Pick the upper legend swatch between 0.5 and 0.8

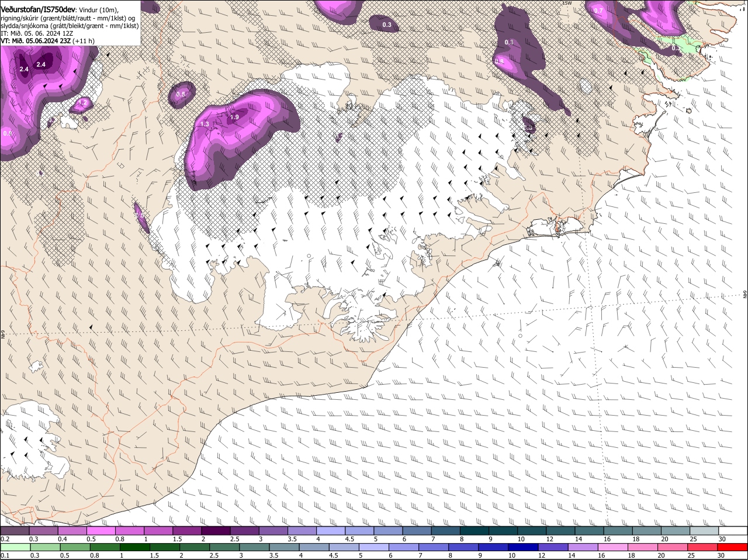pyautogui.click(x=101, y=531)
